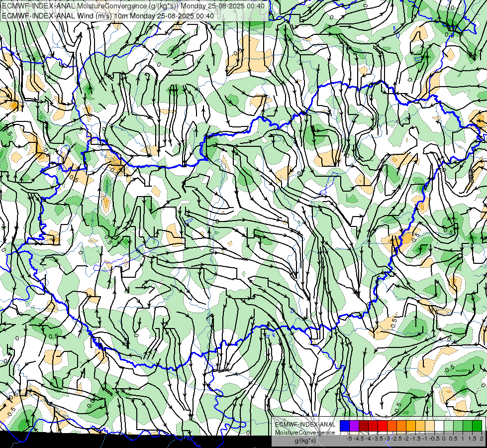This screenshot has width=487, height=448.
Task: Click the palest green legend swatch
Action: (x=449, y=426)
